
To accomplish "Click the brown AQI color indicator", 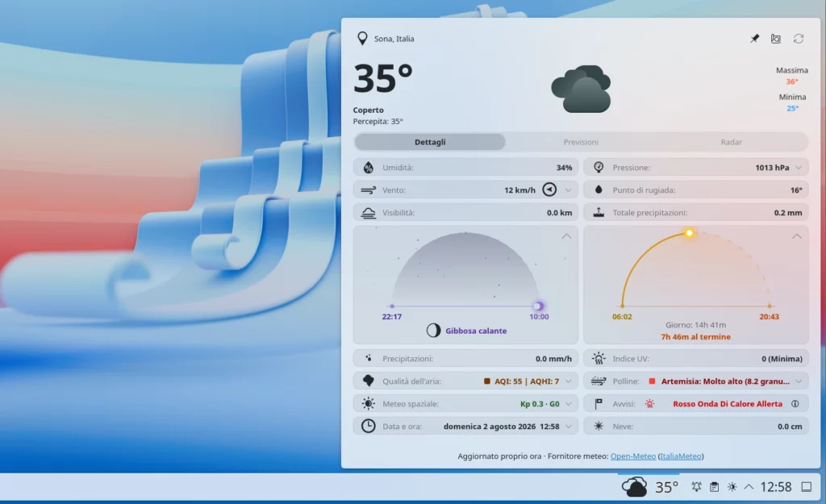I will (486, 381).
